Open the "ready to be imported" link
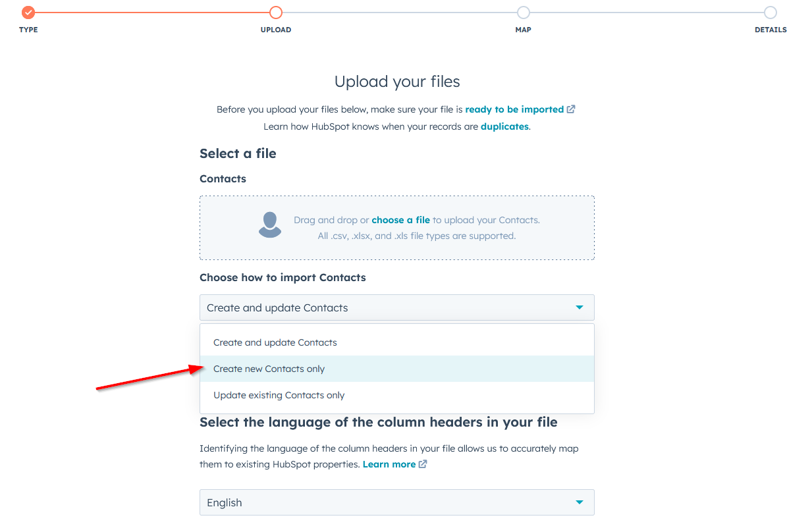 (514, 109)
